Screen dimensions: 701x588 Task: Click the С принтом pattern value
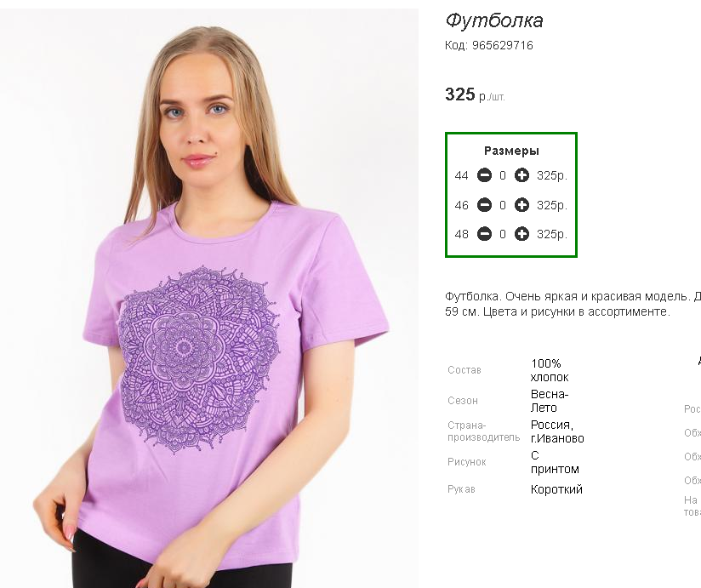click(555, 462)
